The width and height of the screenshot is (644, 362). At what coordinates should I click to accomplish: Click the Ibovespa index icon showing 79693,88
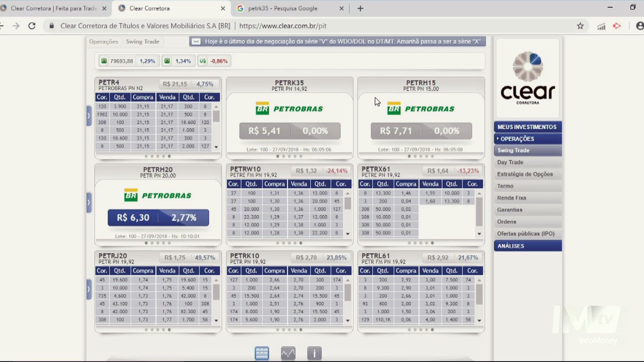pos(104,61)
